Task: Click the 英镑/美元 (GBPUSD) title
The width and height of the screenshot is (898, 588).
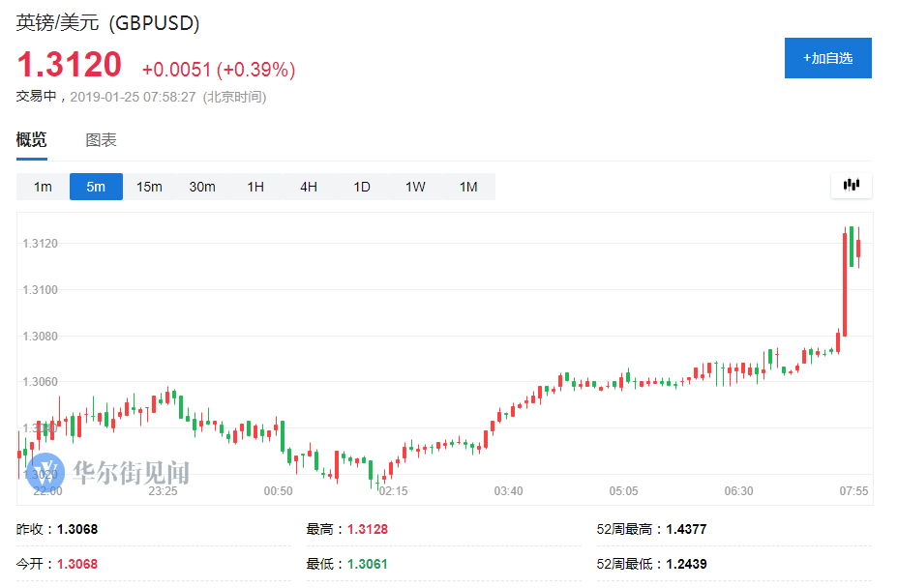Action: pyautogui.click(x=108, y=23)
